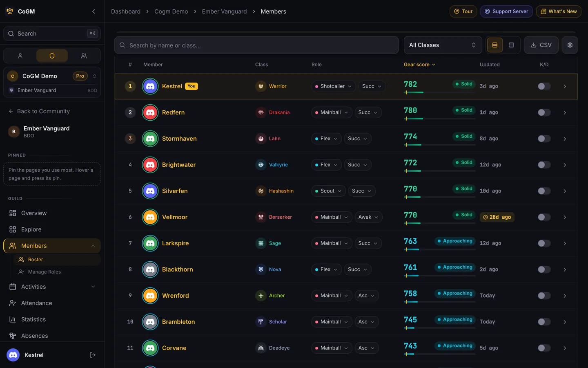Export roster with CSV button

(x=541, y=45)
